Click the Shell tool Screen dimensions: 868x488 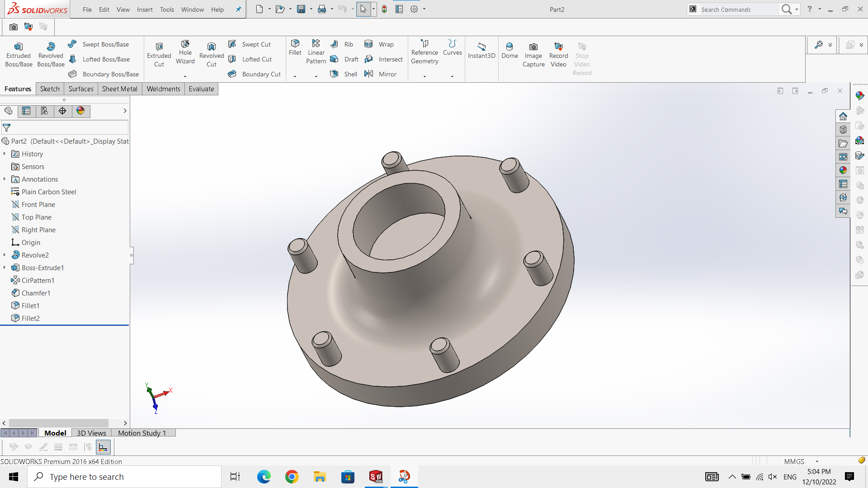[344, 74]
